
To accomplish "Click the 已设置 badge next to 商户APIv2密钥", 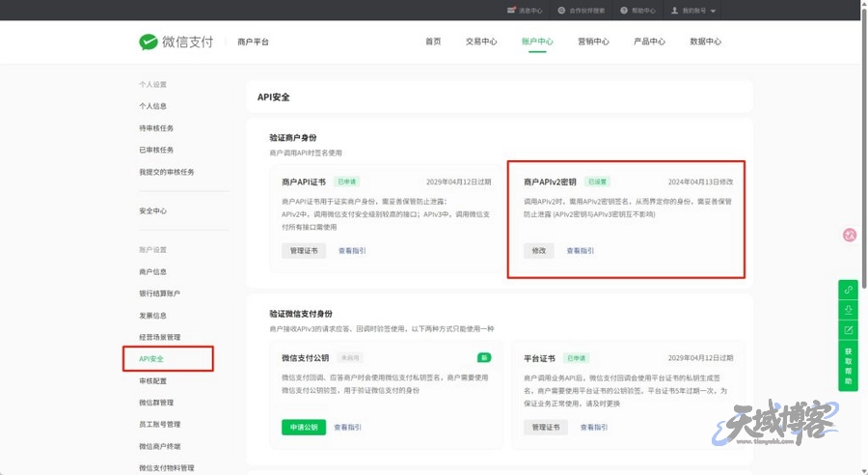I will point(597,182).
